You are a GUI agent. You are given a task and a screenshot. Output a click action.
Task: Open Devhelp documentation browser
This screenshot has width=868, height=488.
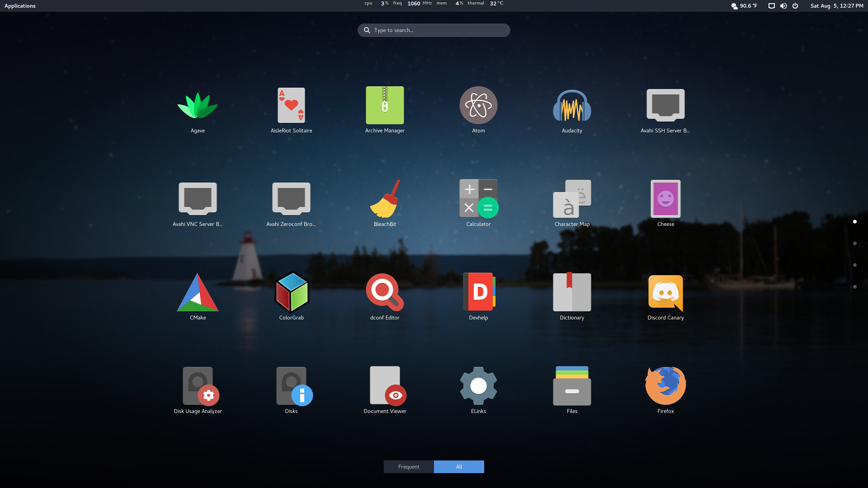pyautogui.click(x=478, y=293)
